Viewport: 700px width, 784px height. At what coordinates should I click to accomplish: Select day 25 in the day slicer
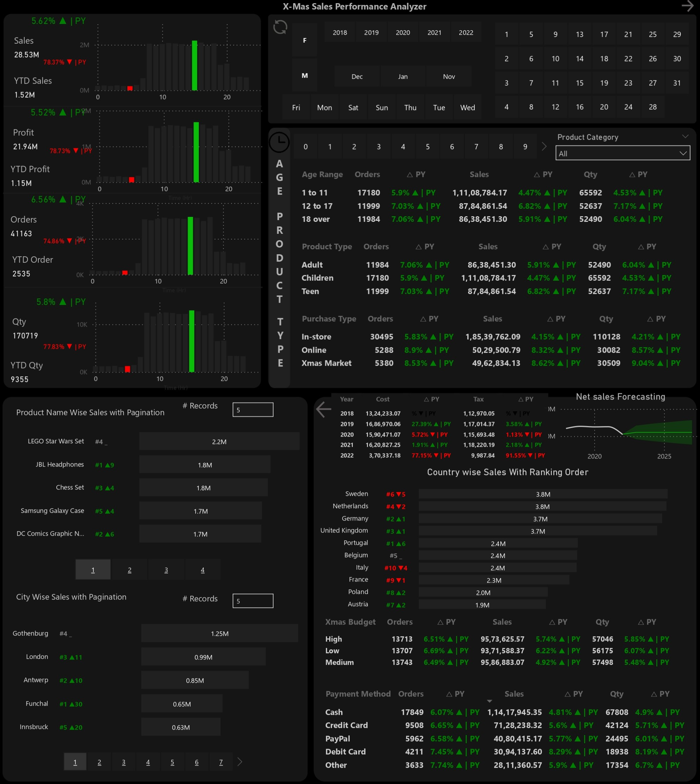pyautogui.click(x=652, y=34)
